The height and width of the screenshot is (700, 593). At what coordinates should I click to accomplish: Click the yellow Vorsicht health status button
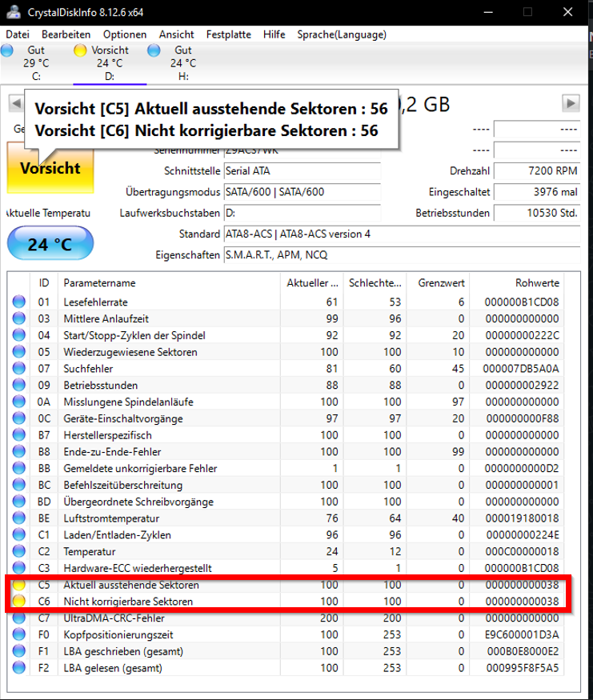click(50, 168)
